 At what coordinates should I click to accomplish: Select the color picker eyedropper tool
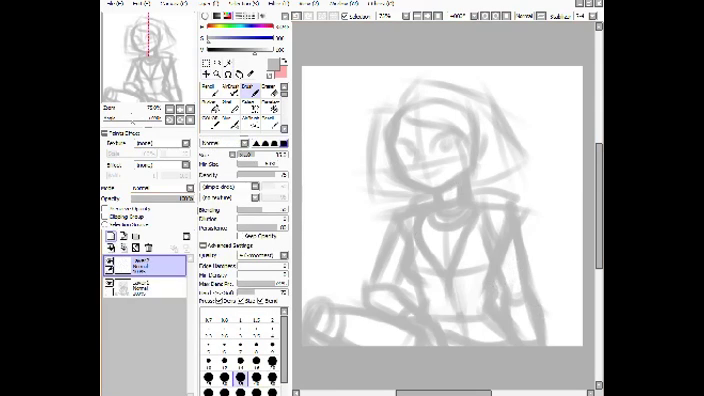tap(251, 74)
